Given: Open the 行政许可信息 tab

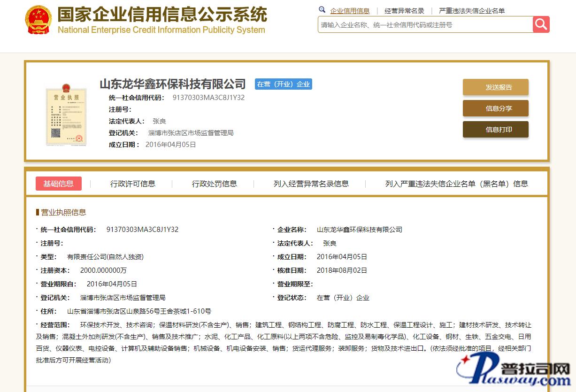Looking at the screenshot, I should click(133, 184).
